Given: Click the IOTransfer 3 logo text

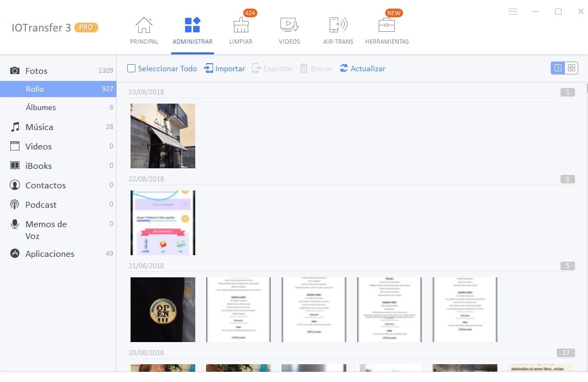Looking at the screenshot, I should point(41,28).
